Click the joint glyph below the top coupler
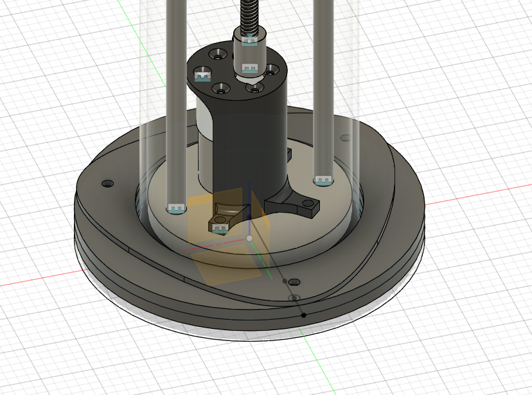 click(x=249, y=68)
